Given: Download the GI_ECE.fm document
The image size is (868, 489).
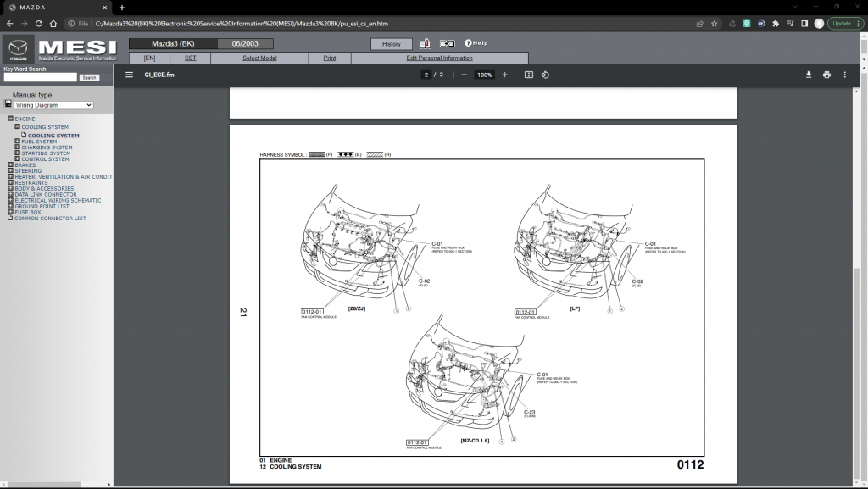Looking at the screenshot, I should [x=808, y=75].
